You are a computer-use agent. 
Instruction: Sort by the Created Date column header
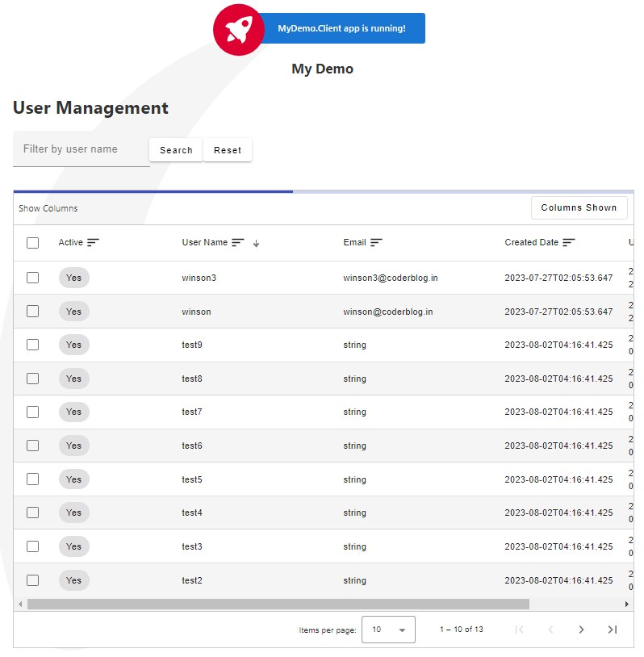coord(531,243)
